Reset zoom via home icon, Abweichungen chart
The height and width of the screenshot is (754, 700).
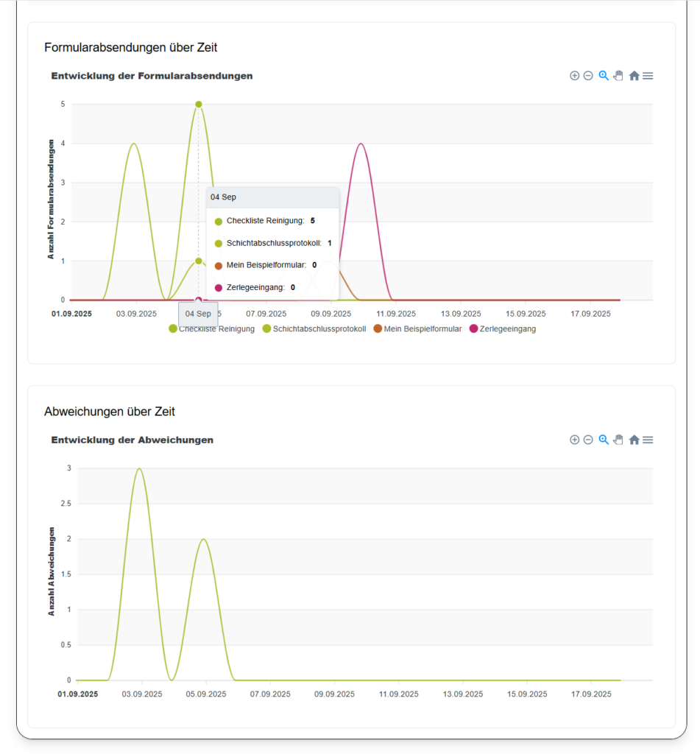point(634,440)
